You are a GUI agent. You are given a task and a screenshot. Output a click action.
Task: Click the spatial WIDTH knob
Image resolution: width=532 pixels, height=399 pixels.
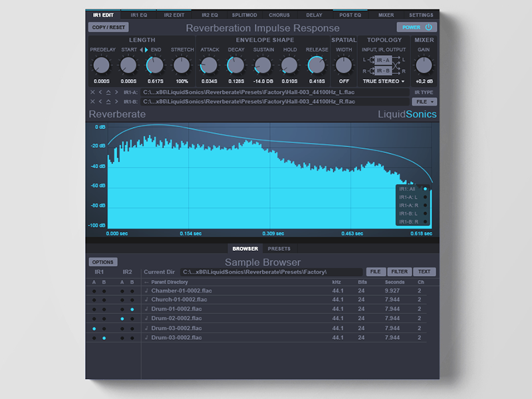343,65
